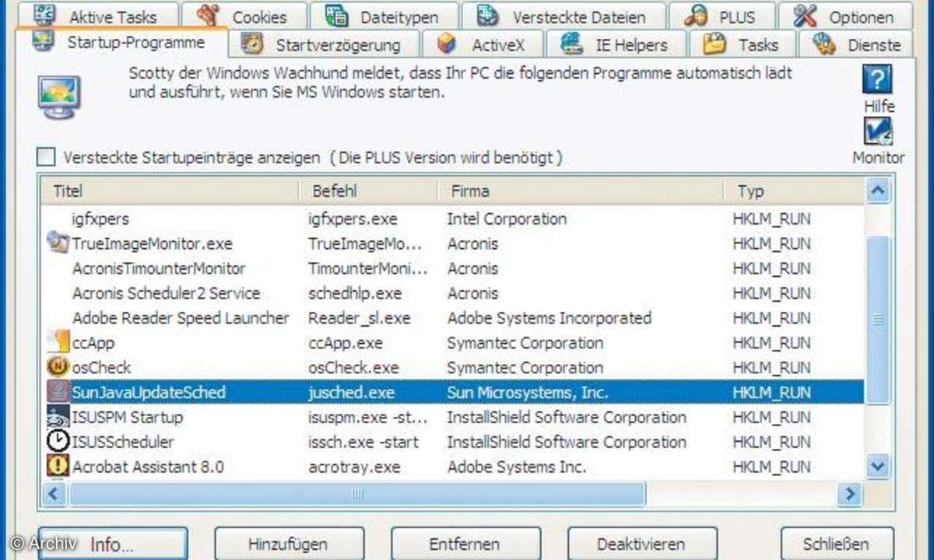This screenshot has height=560, width=934.
Task: Click Sun Microsystems, Inc. company cell
Action: (x=527, y=393)
